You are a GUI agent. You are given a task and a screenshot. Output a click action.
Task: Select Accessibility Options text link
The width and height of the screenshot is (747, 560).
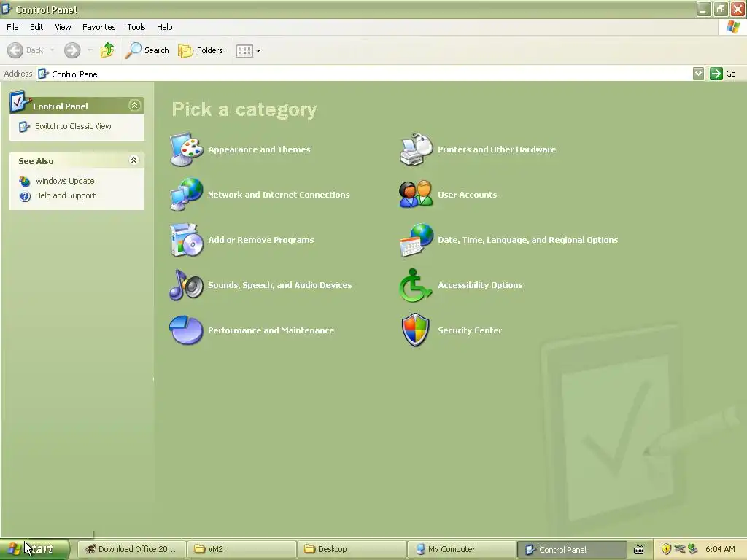pyautogui.click(x=480, y=285)
